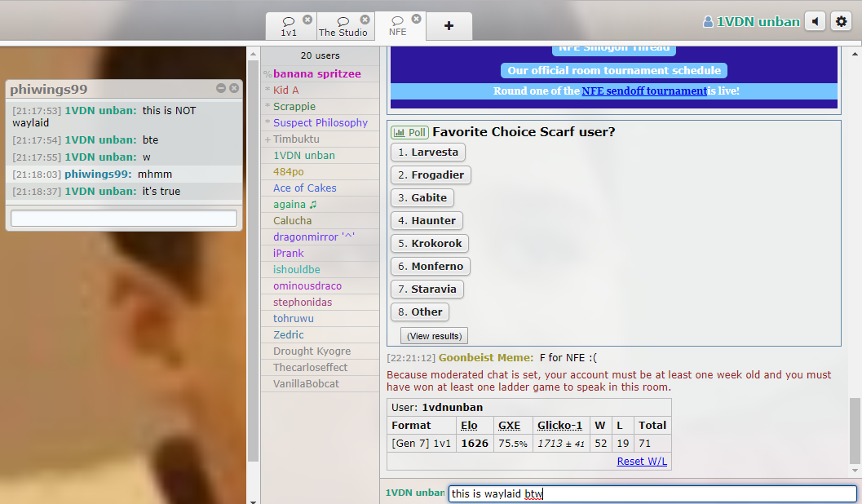
Task: Switch to the 1v1 tab
Action: coord(289,27)
